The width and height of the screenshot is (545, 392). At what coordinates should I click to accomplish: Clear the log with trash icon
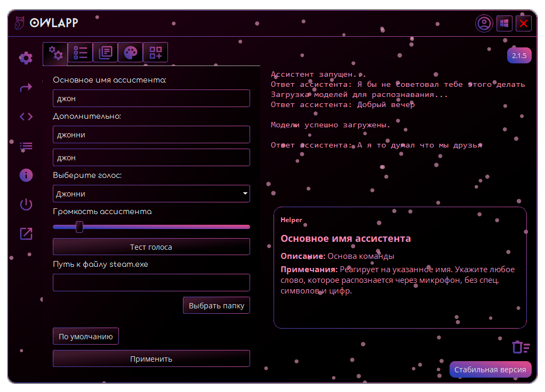pyautogui.click(x=520, y=347)
